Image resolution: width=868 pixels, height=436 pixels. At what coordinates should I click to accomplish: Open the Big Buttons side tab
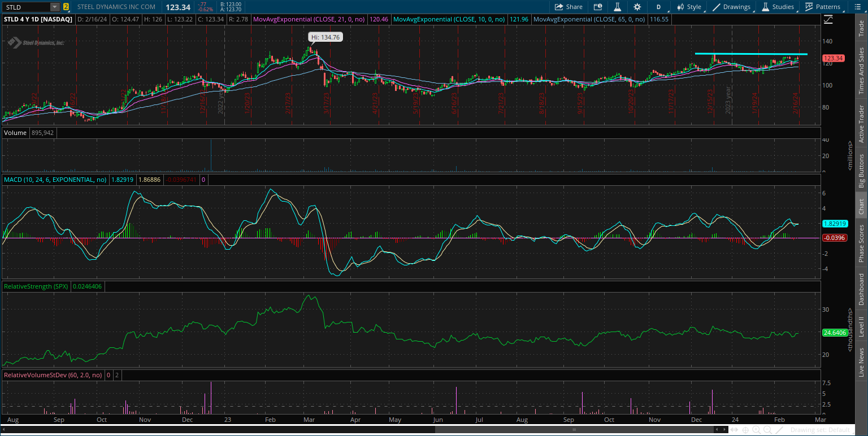click(x=861, y=170)
